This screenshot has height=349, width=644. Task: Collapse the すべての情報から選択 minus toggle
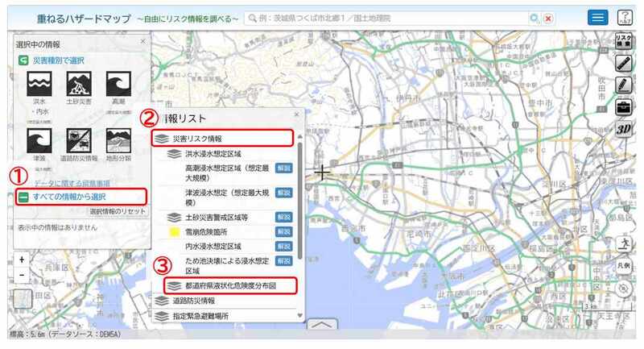point(23,197)
